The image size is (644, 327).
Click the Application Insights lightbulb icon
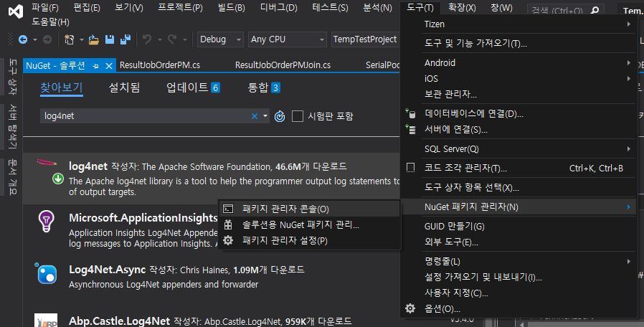(x=46, y=221)
